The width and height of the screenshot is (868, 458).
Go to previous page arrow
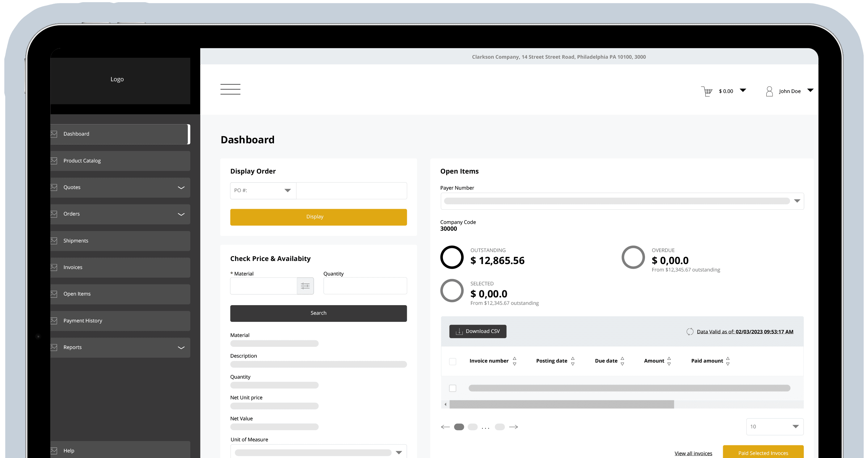(445, 427)
